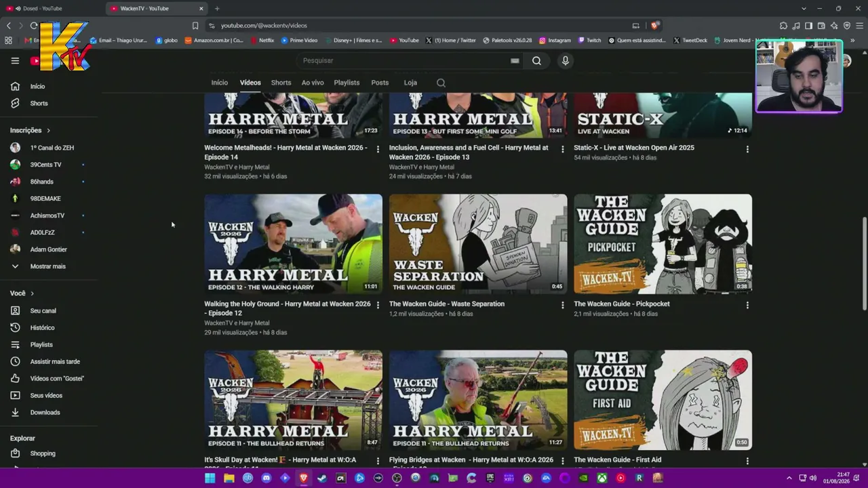Show more bookmarks with the overflow chevron
Screen dimensions: 868x488
852,40
